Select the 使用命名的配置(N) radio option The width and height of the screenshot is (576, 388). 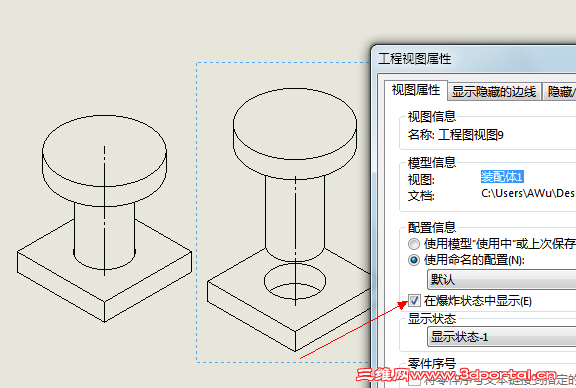pos(414,260)
